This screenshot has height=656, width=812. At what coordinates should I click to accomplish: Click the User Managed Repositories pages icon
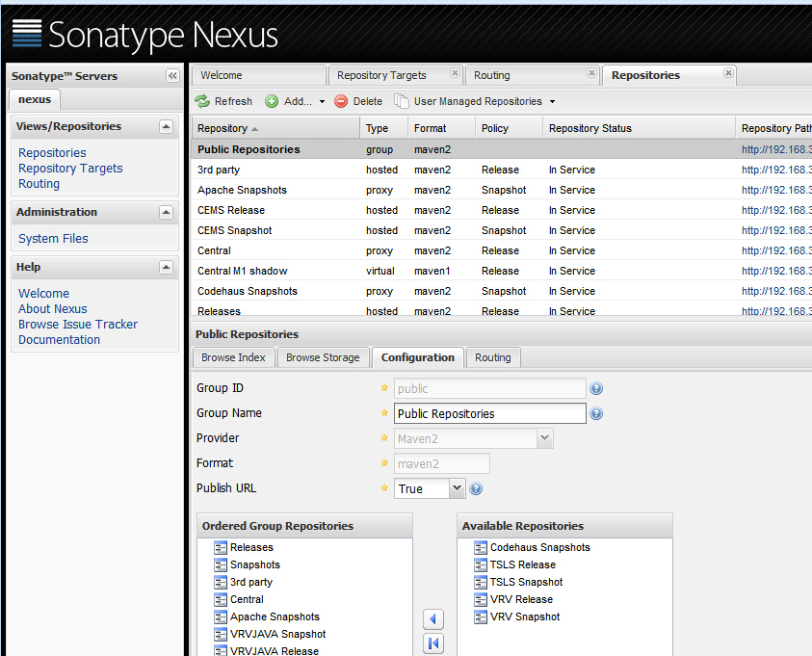coord(402,101)
